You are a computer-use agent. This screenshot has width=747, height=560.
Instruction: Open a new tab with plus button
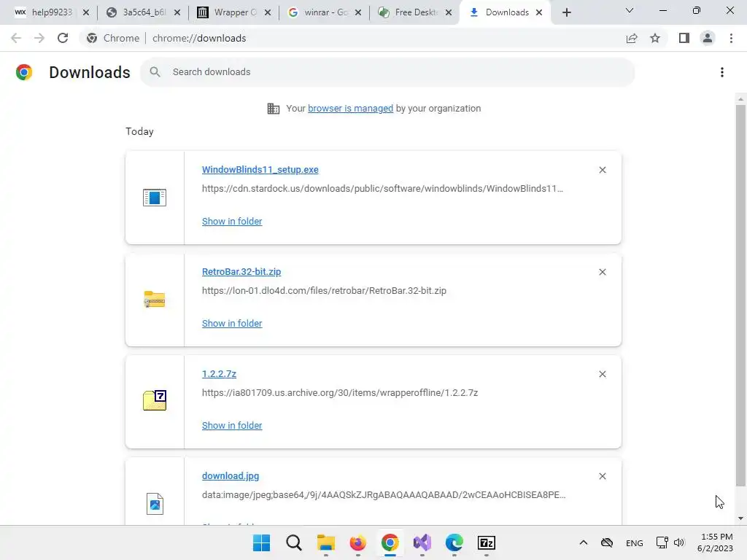pos(566,12)
